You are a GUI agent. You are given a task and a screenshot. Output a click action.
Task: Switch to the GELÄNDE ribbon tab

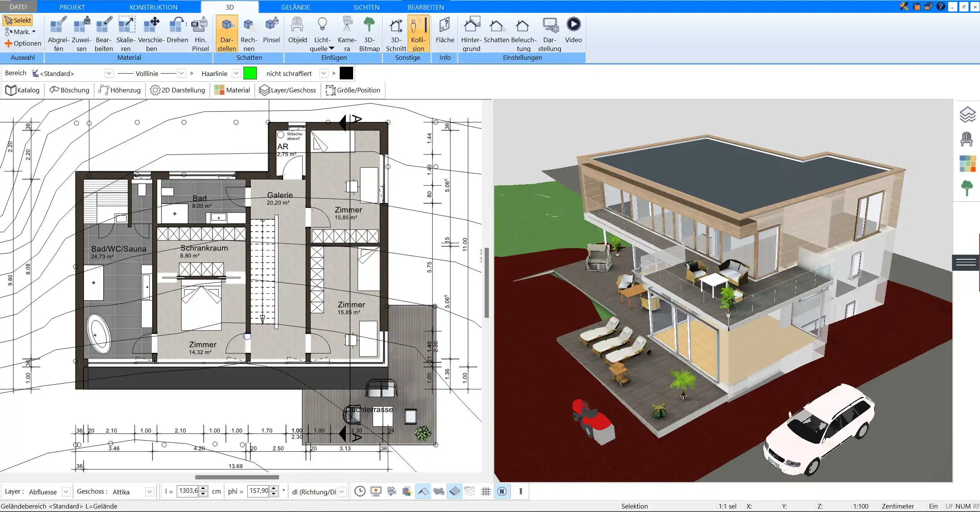coord(295,7)
